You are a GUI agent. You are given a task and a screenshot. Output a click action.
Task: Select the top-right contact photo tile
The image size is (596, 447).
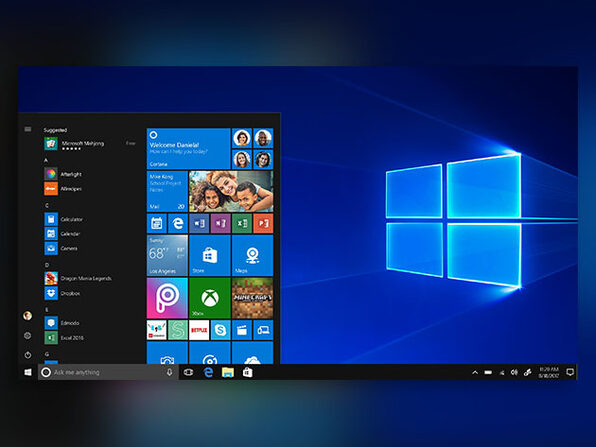coord(263,138)
